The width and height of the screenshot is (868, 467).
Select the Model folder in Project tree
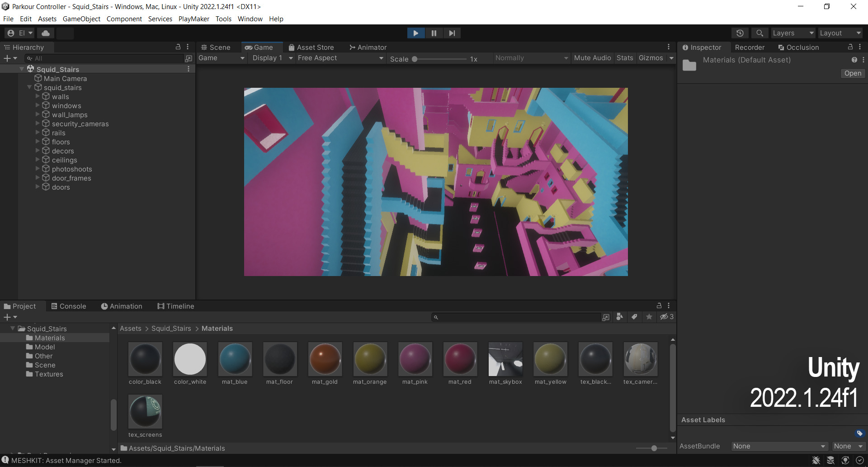[45, 347]
